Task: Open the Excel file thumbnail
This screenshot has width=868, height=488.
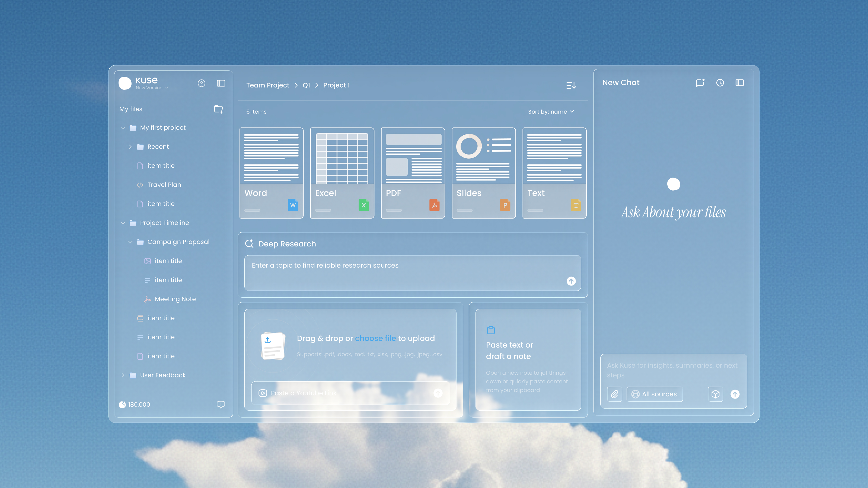Action: 342,173
